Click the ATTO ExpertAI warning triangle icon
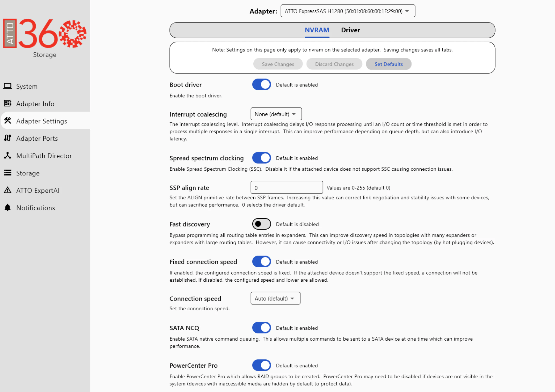The height and width of the screenshot is (392, 555). click(8, 190)
